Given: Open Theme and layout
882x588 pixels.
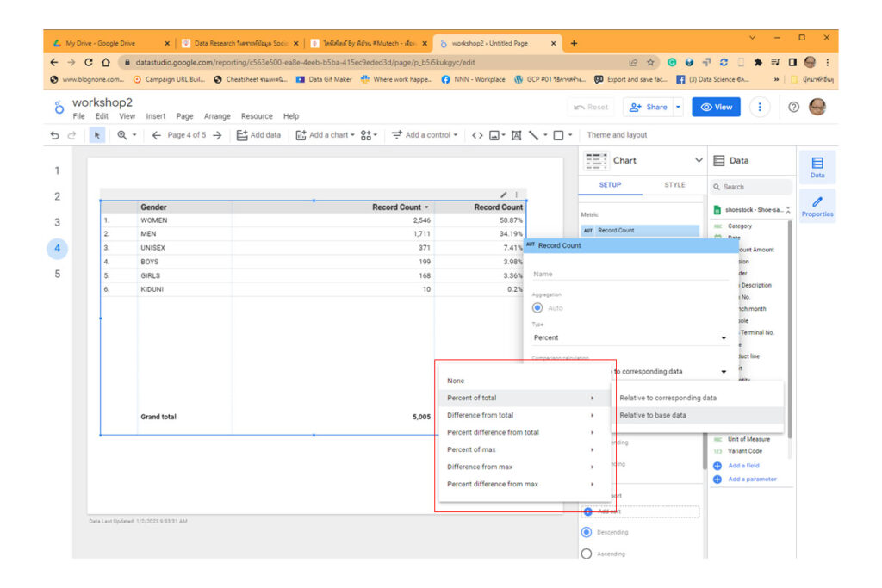Looking at the screenshot, I should click(x=617, y=135).
